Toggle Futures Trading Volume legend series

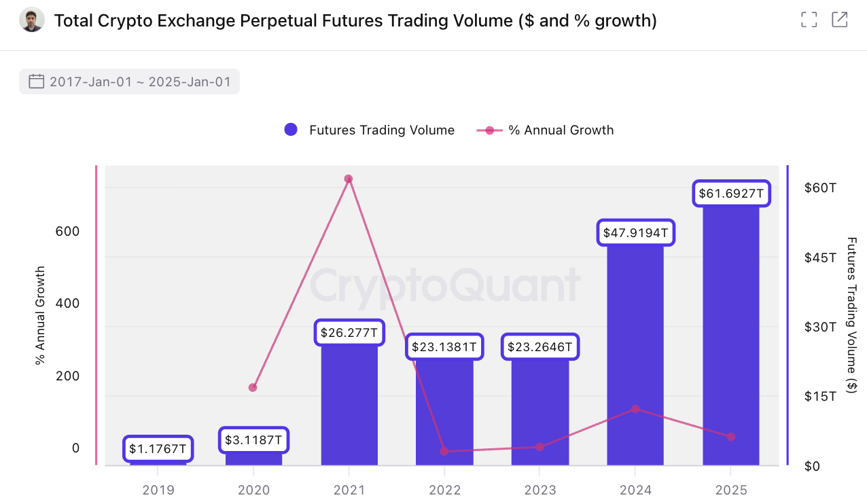[381, 130]
